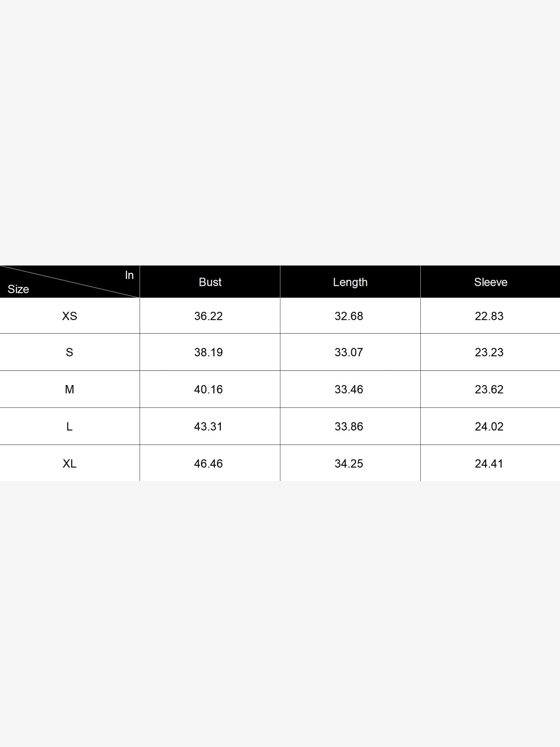The height and width of the screenshot is (747, 560).
Task: Click XS bust value 36.22
Action: coord(208,316)
